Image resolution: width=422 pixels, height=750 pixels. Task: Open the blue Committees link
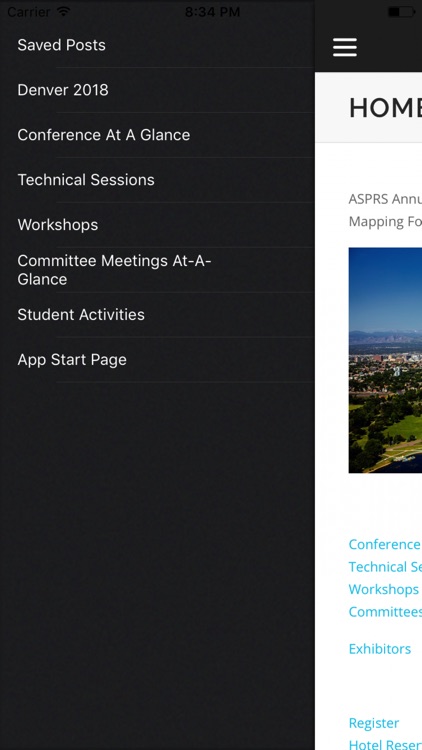[x=385, y=612]
